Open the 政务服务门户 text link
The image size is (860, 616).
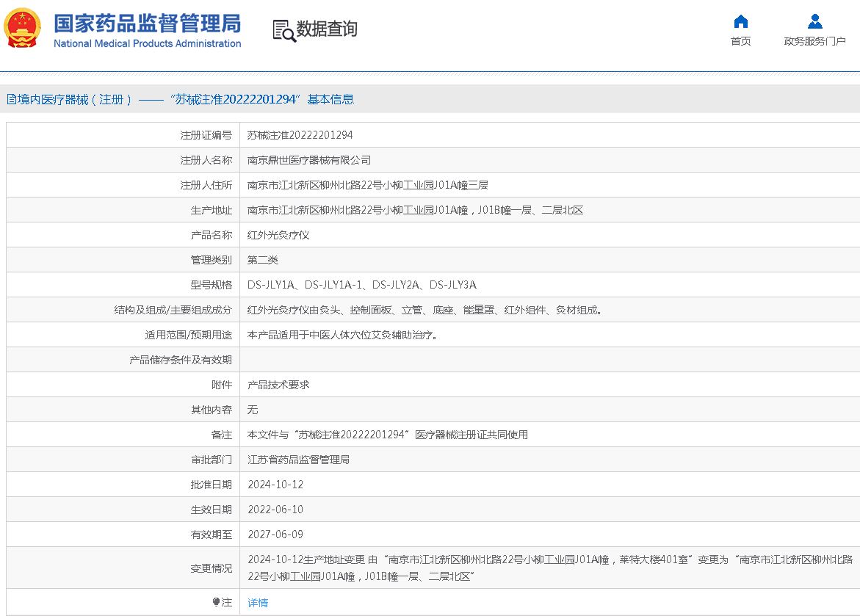tap(814, 41)
